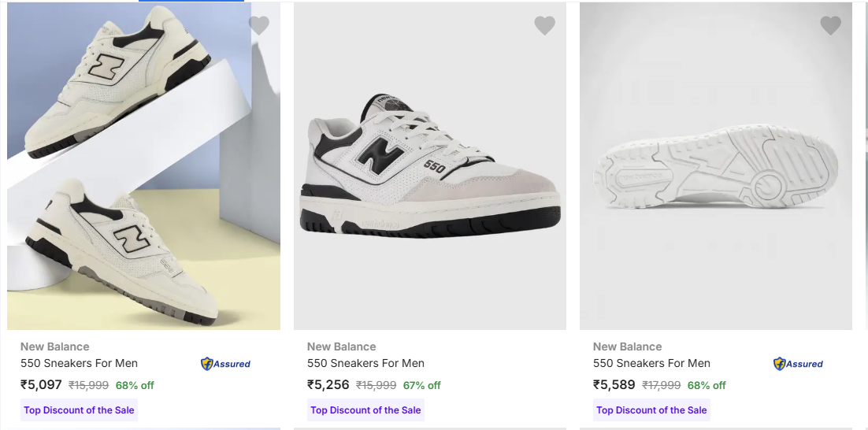Screen dimensions: 868x430
Task: Open 550 Sneakers For Men priced ₹5,256
Action: [365, 363]
